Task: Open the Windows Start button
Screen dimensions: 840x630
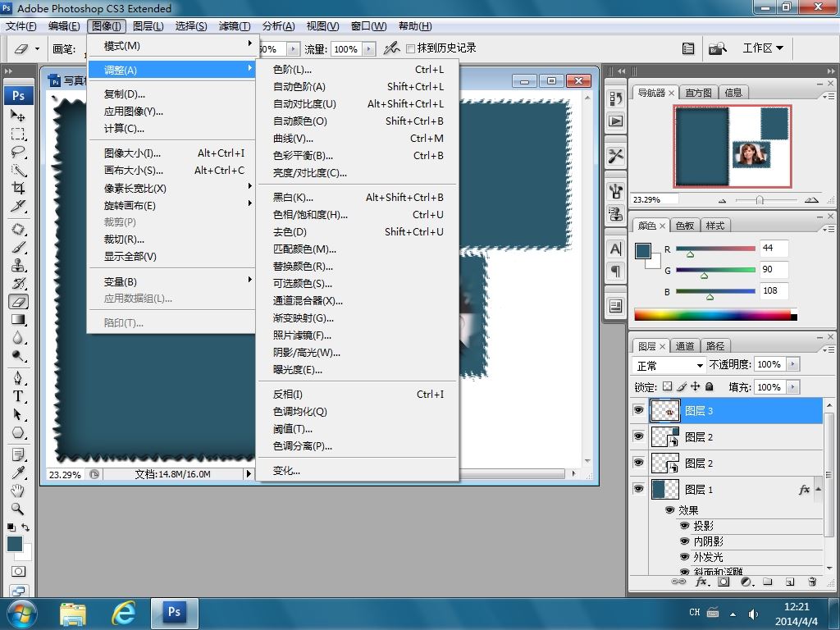Action: click(x=21, y=614)
